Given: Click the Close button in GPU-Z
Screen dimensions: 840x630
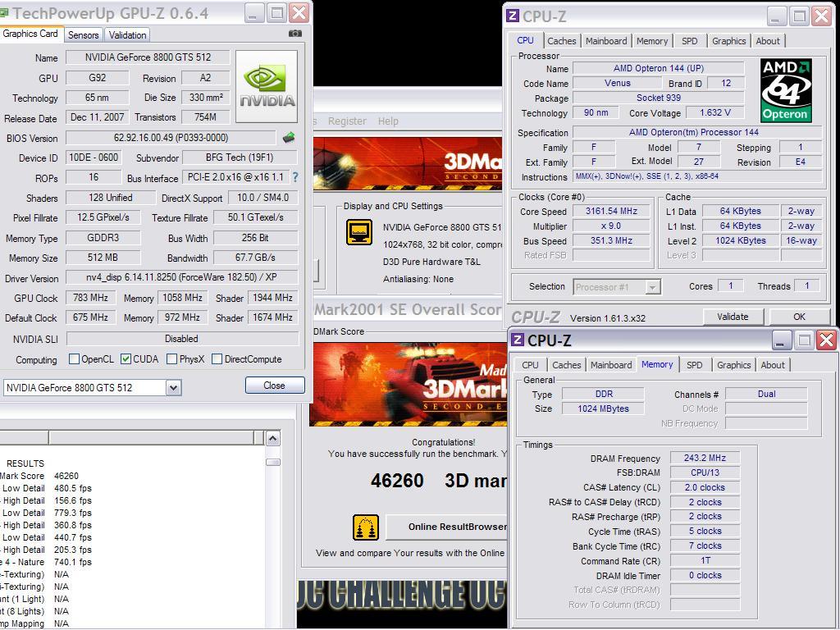Looking at the screenshot, I should 275,386.
